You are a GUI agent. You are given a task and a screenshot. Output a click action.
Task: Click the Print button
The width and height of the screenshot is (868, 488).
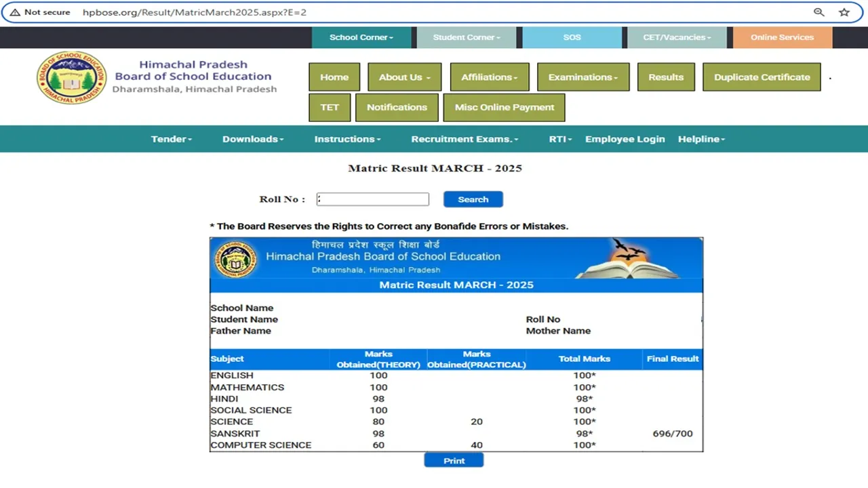(454, 460)
